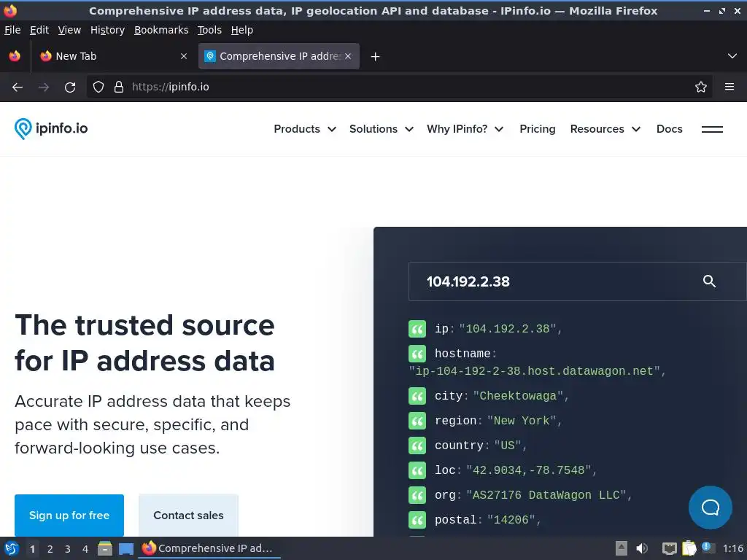Click the search magnifier icon in IP box
The image size is (747, 560).
pos(709,281)
